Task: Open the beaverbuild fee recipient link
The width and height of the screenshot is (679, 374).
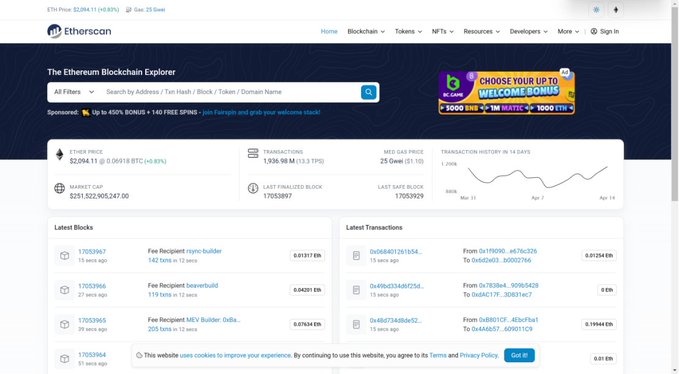Action: click(202, 285)
